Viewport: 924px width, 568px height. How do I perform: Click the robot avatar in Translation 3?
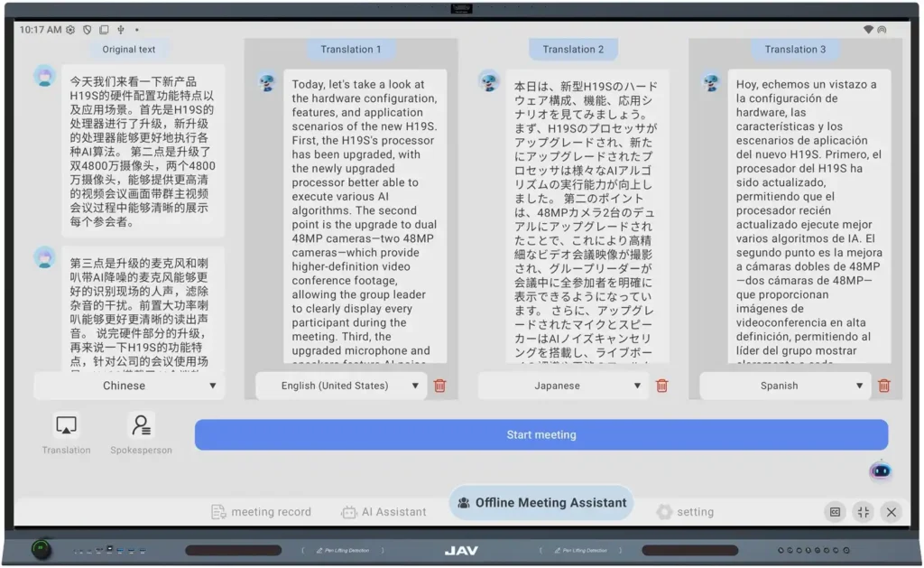711,82
